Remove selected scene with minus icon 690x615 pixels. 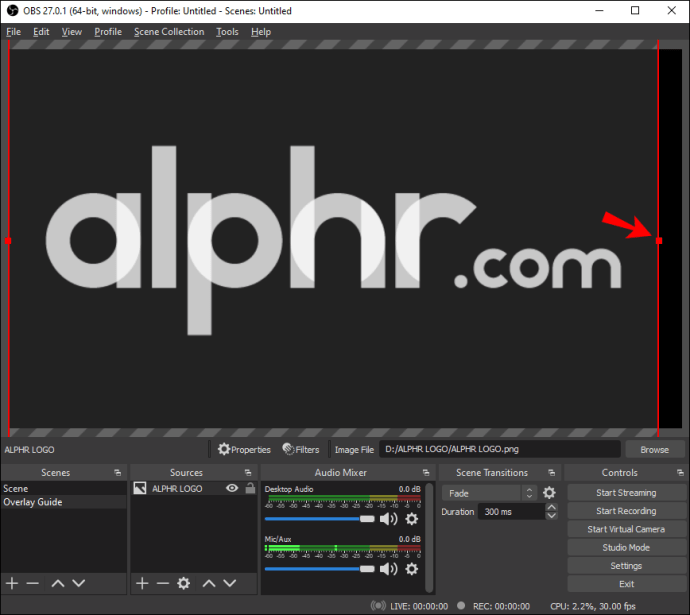[x=33, y=583]
